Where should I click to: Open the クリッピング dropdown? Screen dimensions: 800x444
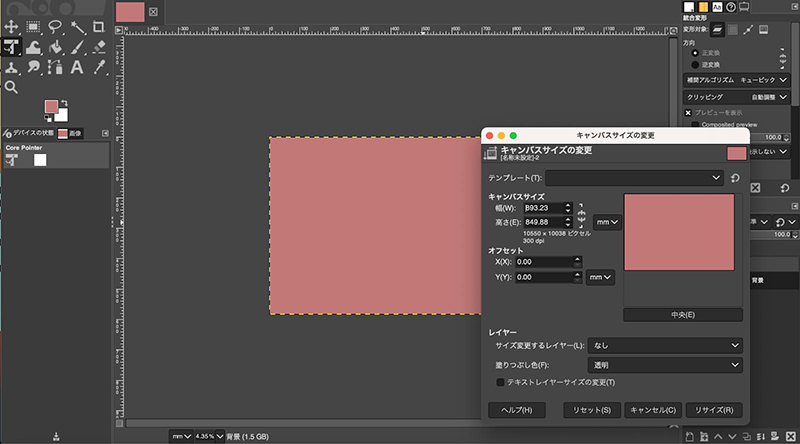pyautogui.click(x=737, y=97)
